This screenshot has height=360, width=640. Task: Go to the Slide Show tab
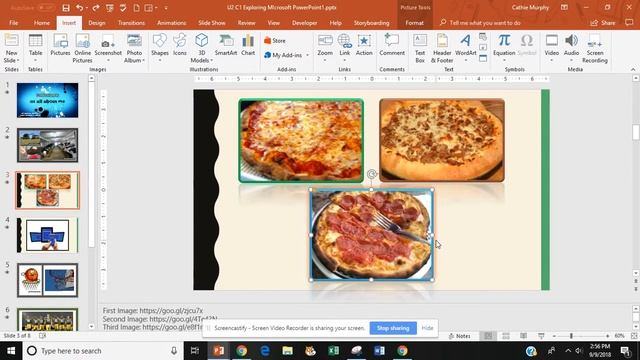(212, 23)
